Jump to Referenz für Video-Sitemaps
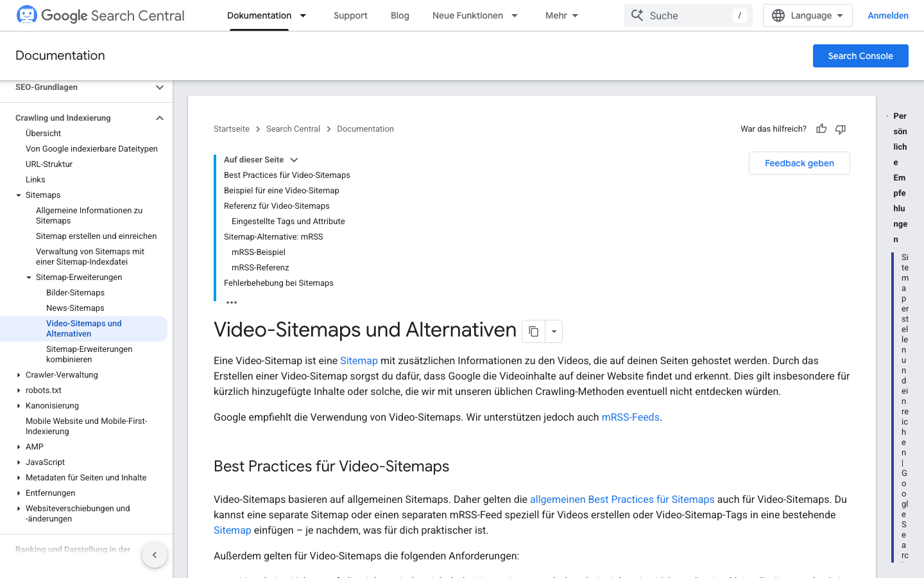 (x=277, y=206)
